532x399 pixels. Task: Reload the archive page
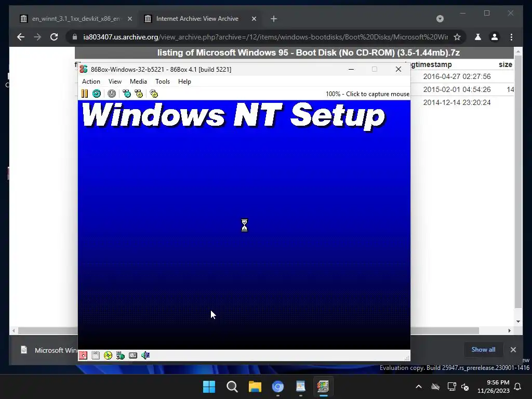tap(54, 37)
